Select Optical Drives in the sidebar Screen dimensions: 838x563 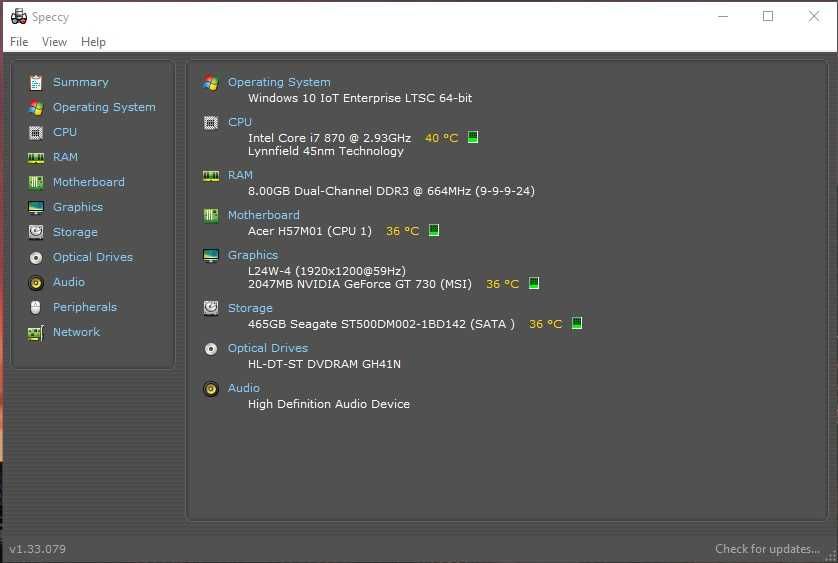click(x=93, y=257)
